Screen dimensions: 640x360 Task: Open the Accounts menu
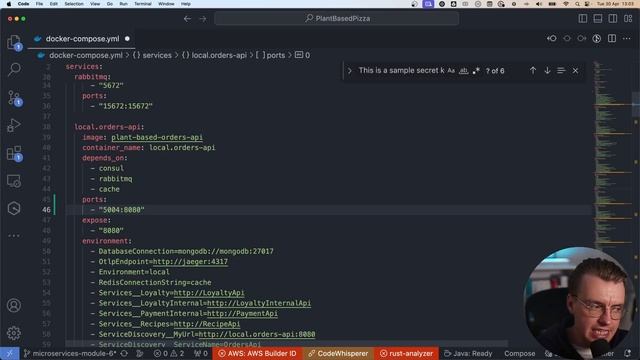pos(14,305)
